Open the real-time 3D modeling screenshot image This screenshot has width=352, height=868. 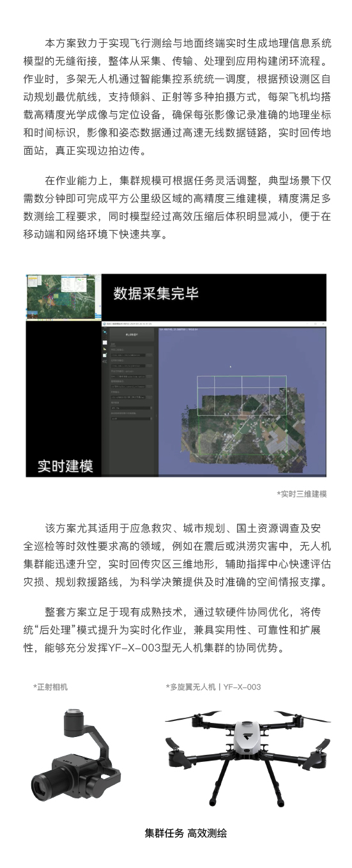176,375
